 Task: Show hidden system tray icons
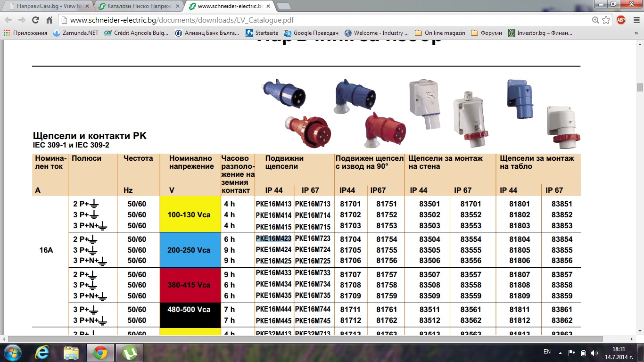(x=560, y=353)
